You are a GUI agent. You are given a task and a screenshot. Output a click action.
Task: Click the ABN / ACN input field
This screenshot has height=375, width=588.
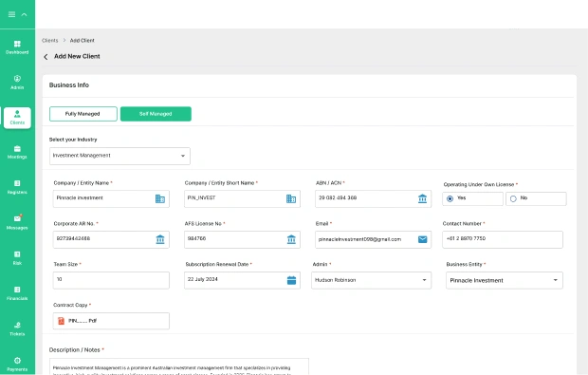click(373, 198)
